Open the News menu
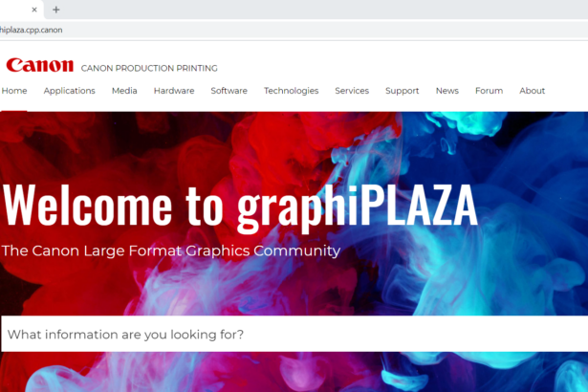Screen dimensions: 588x392 pyautogui.click(x=447, y=91)
